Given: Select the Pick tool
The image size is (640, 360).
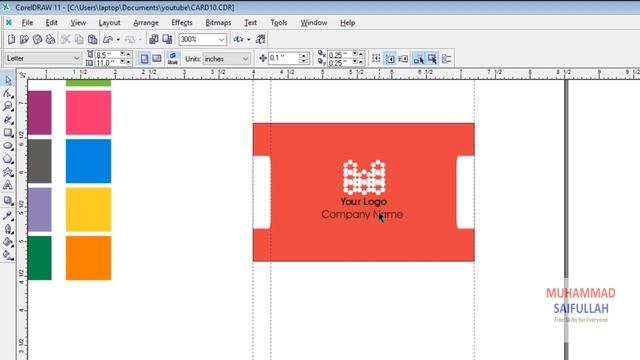Looking at the screenshot, I should 8,80.
